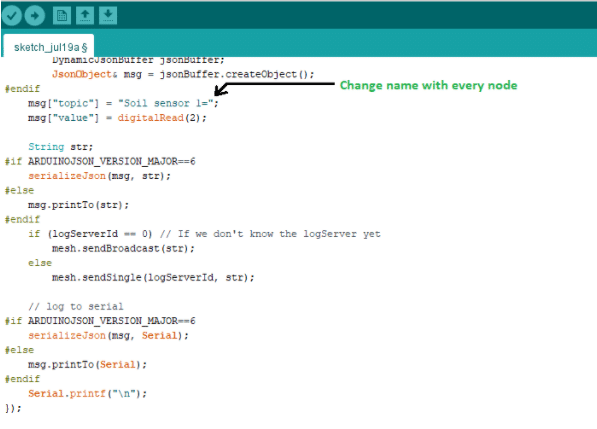Click the first serializeJson(msg, str) line
This screenshot has height=429, width=597.
99,176
